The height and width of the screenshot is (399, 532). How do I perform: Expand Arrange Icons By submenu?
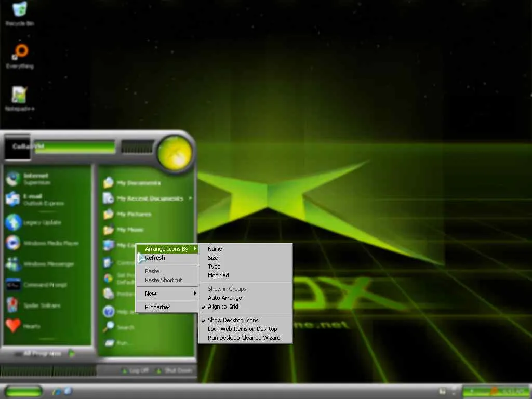coord(167,249)
